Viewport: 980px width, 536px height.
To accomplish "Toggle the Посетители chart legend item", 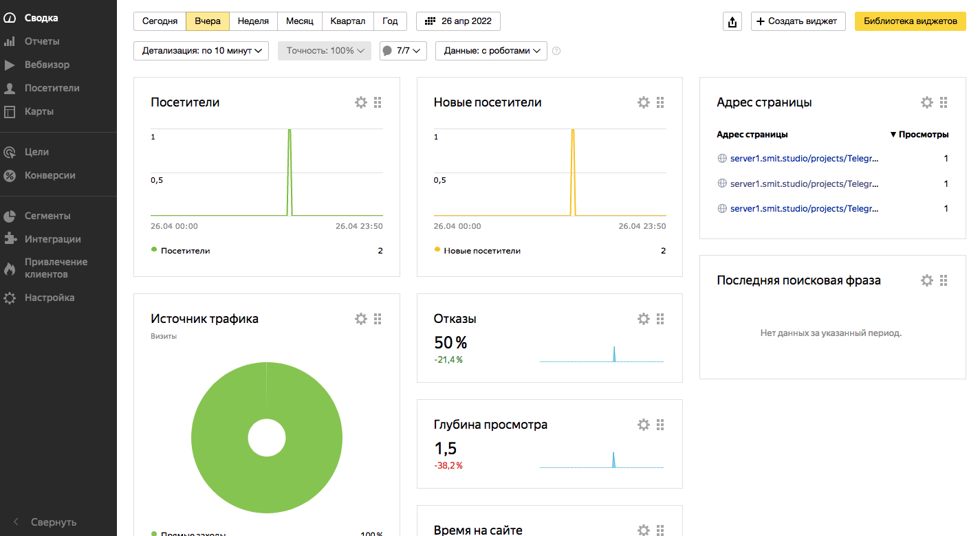I will coord(184,251).
